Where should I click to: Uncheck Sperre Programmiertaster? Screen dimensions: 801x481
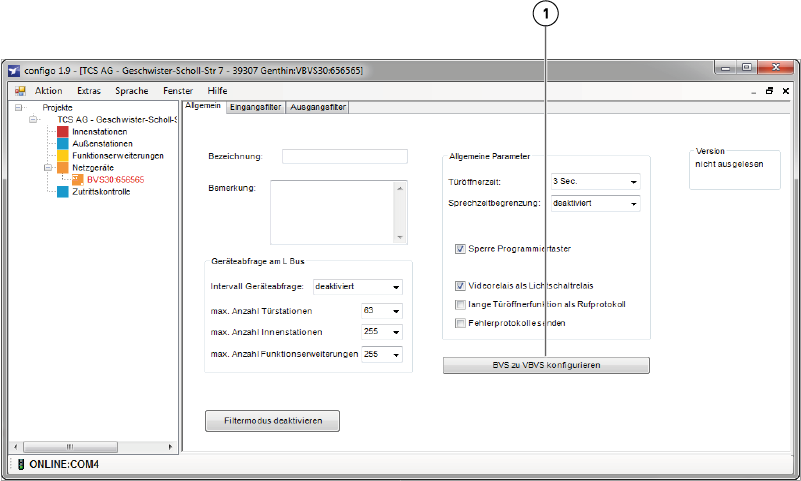pos(460,248)
